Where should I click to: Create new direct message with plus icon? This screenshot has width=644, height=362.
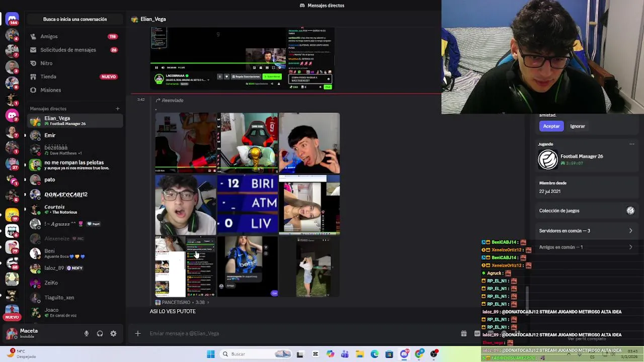118,109
